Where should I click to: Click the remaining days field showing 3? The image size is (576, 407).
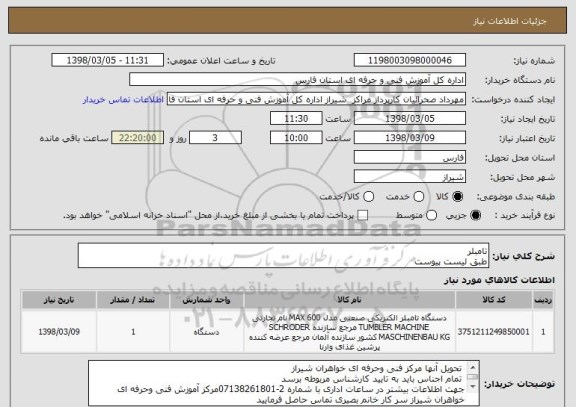(x=215, y=138)
